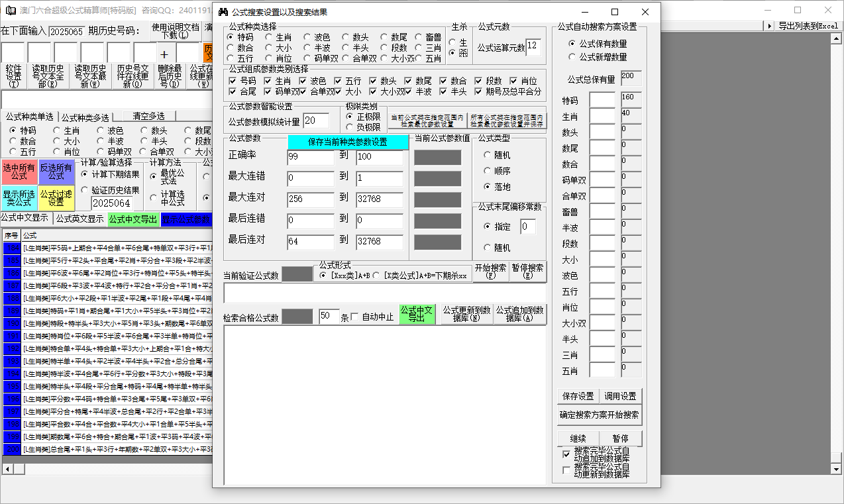Open the 公式英文显示 tab

[79, 219]
